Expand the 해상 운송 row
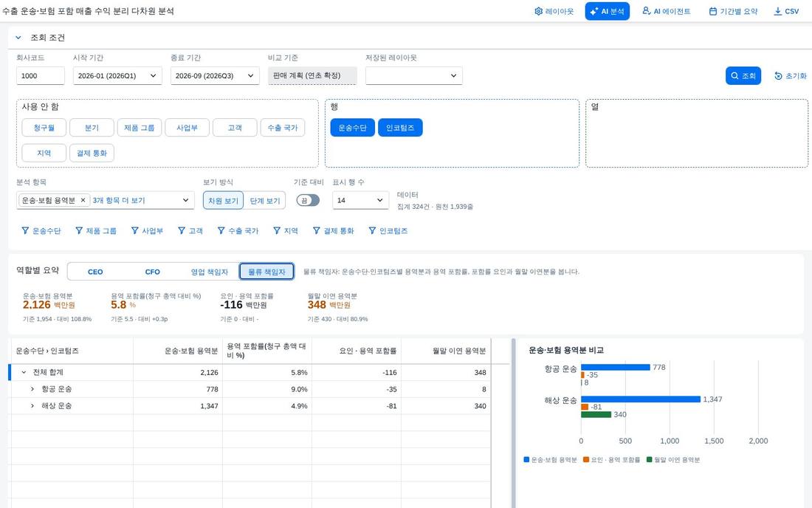 [32, 406]
